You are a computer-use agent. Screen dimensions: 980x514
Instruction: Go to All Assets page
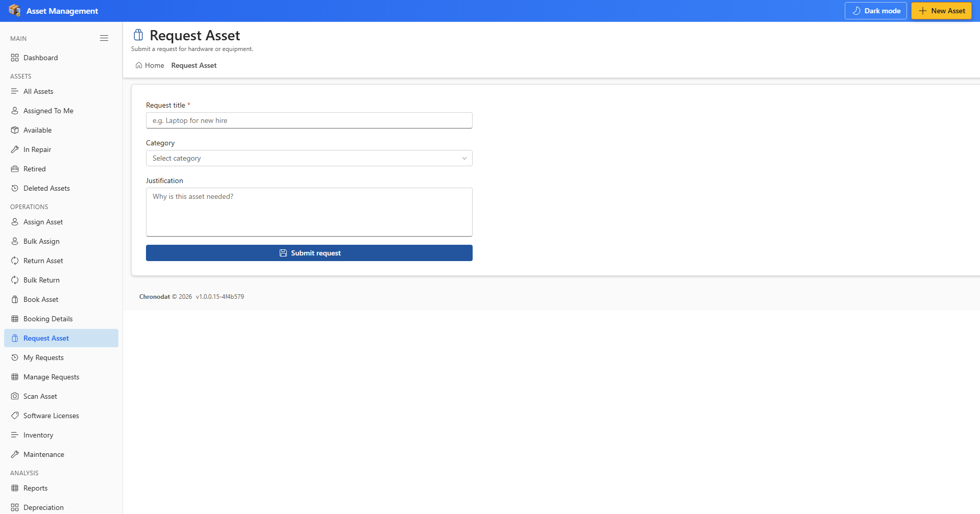tap(61, 91)
